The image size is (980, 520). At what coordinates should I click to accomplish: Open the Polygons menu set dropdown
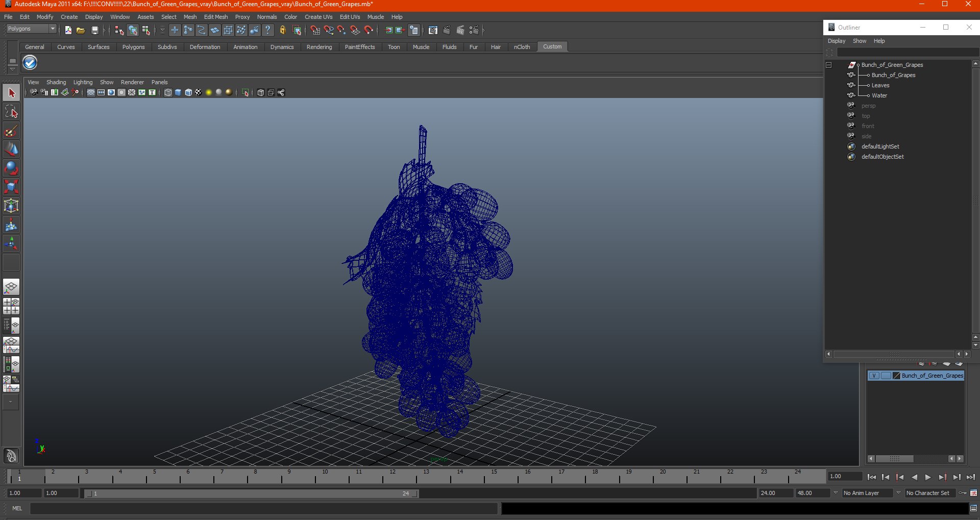[31, 29]
